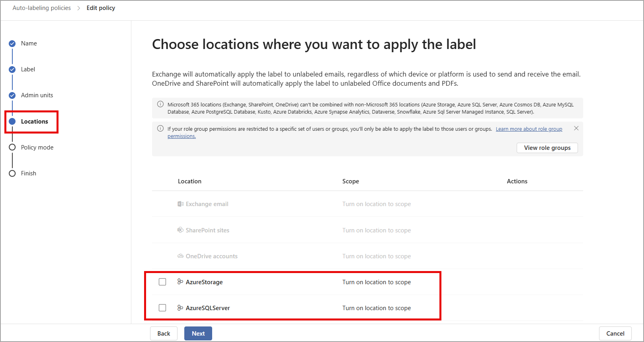Enable the AzureStorage location checkbox
This screenshot has width=644, height=342.
point(162,282)
